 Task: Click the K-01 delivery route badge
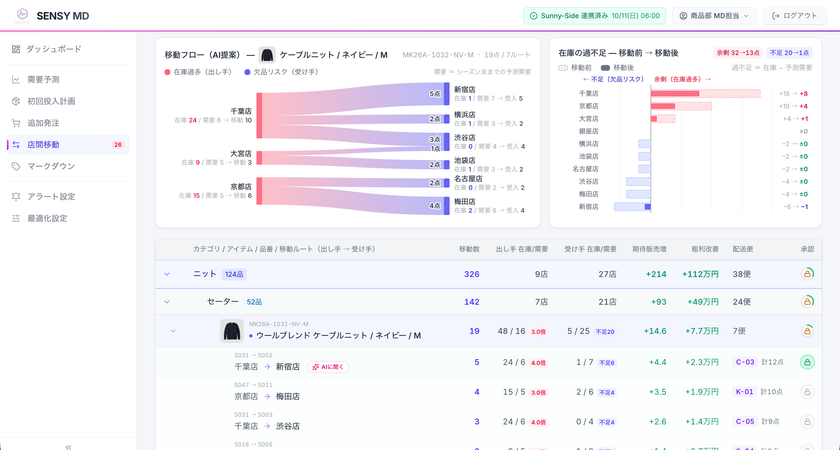click(x=745, y=392)
